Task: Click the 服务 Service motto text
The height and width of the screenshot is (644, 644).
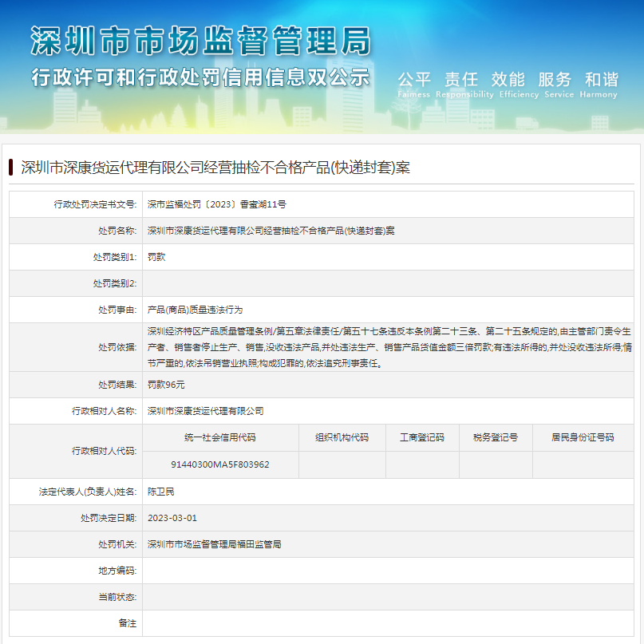Action: click(559, 85)
